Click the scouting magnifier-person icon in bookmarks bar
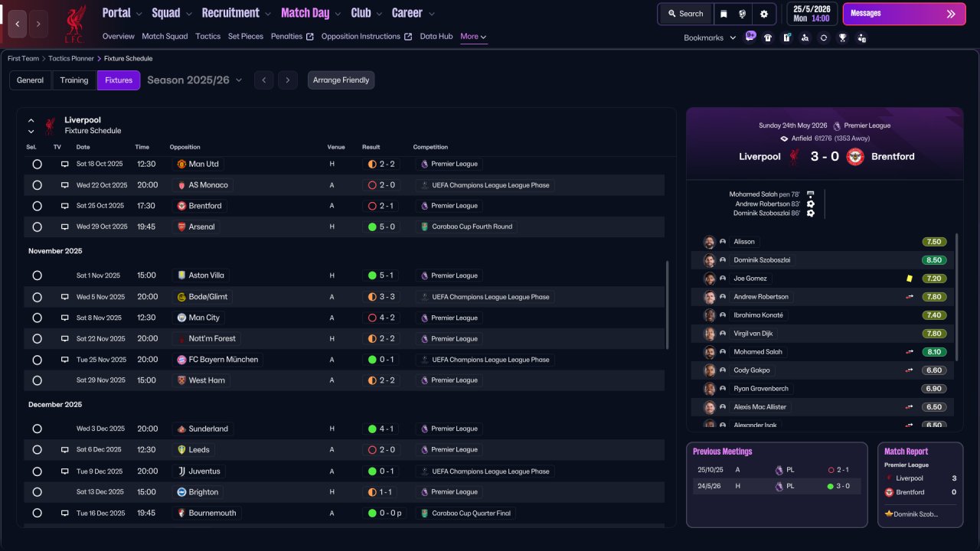Image resolution: width=980 pixels, height=551 pixels. 805,37
